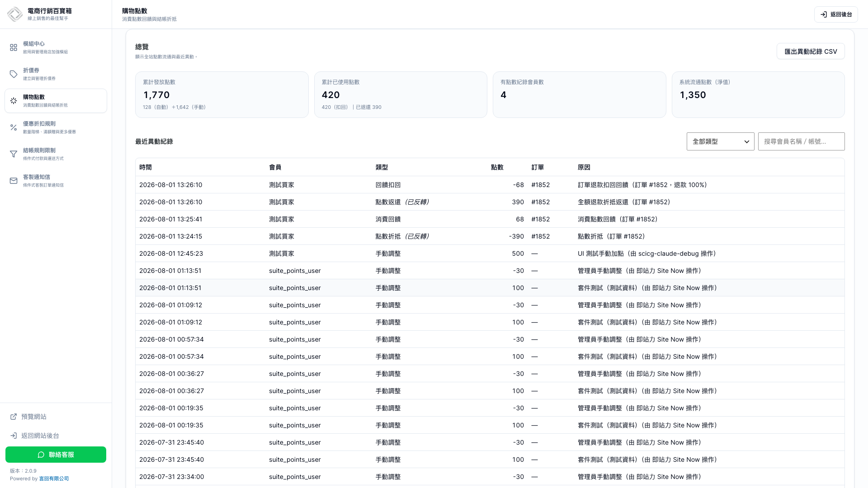The height and width of the screenshot is (488, 868).
Task: Click the 會員 column header
Action: click(x=275, y=167)
